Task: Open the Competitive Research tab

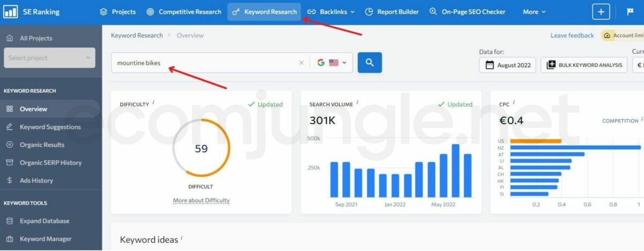Action: [x=184, y=12]
